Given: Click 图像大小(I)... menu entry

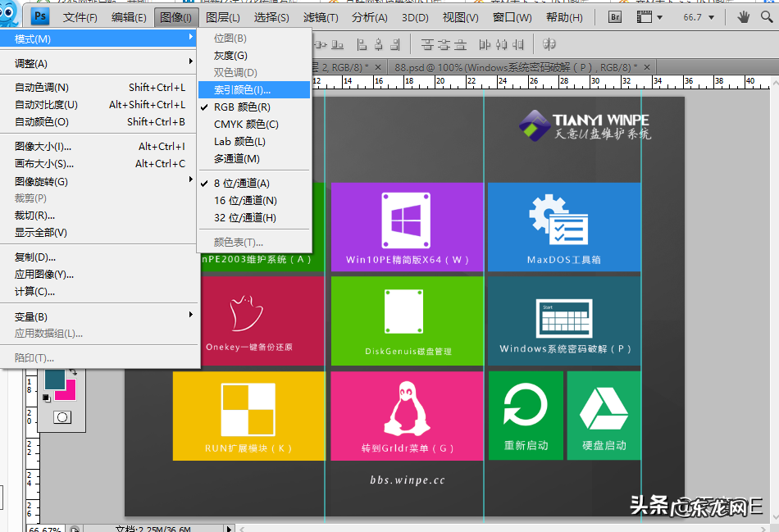Looking at the screenshot, I should [x=43, y=147].
